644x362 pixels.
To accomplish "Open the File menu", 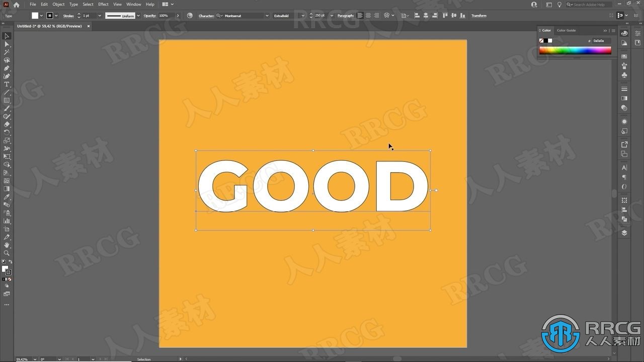I will (33, 5).
